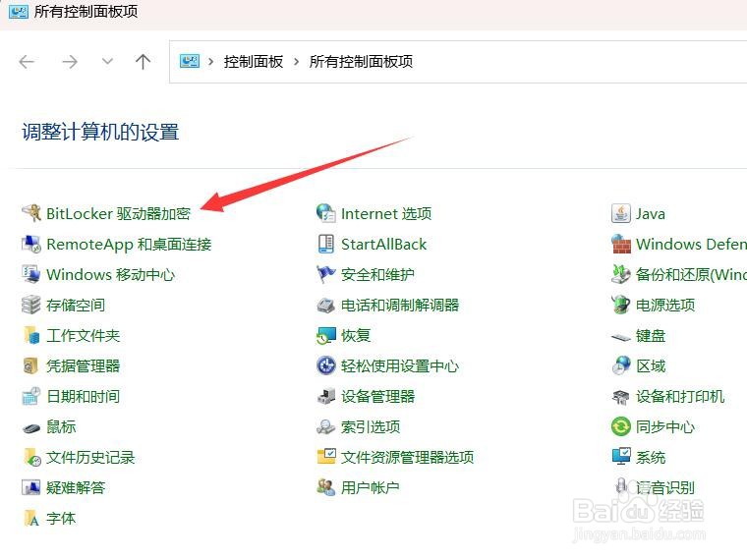Click the 用户帐户 people icon
Screen dimensions: 747x560
point(326,487)
